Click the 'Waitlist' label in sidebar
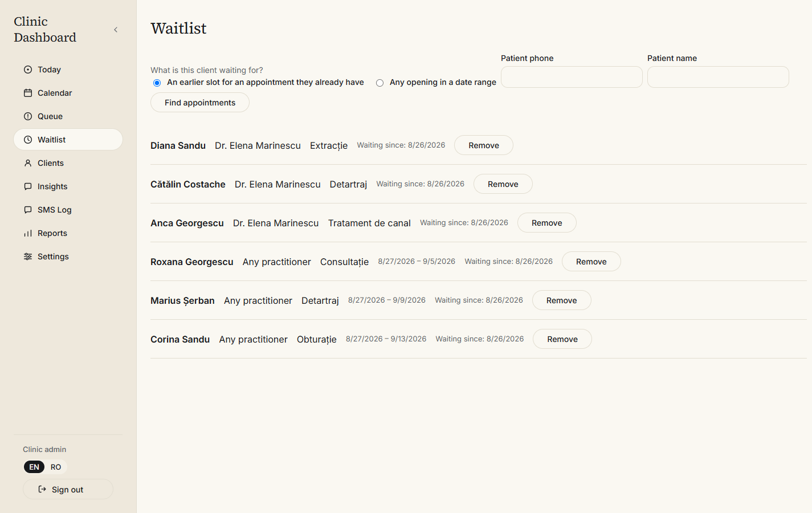 coord(52,140)
